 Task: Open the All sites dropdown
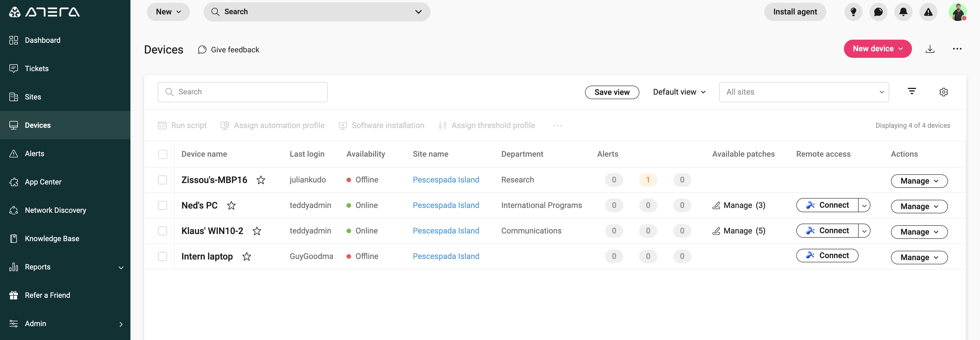[x=803, y=92]
